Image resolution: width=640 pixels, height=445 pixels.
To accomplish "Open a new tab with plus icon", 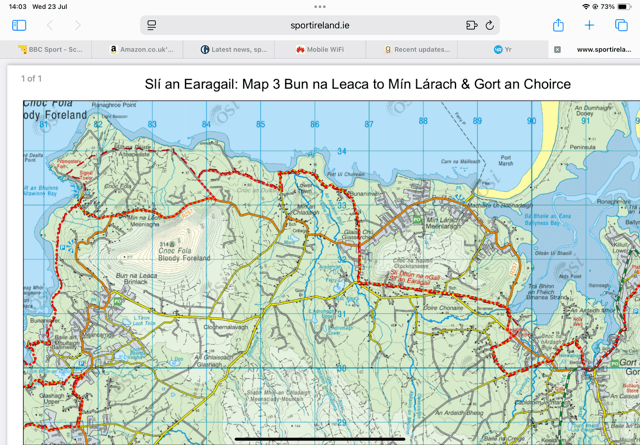I will click(x=590, y=25).
